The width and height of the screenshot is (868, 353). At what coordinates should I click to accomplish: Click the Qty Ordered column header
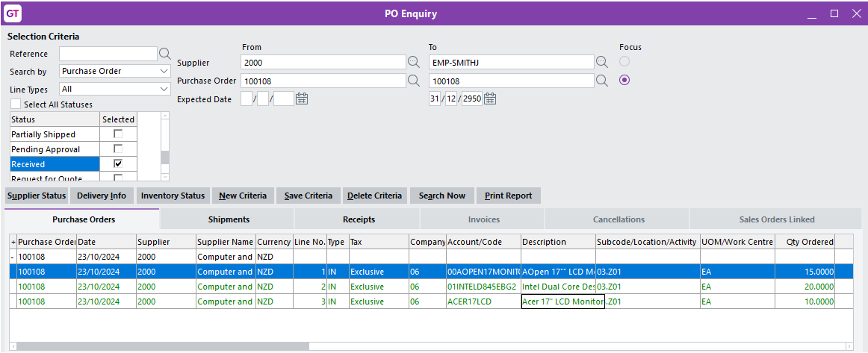(805, 242)
